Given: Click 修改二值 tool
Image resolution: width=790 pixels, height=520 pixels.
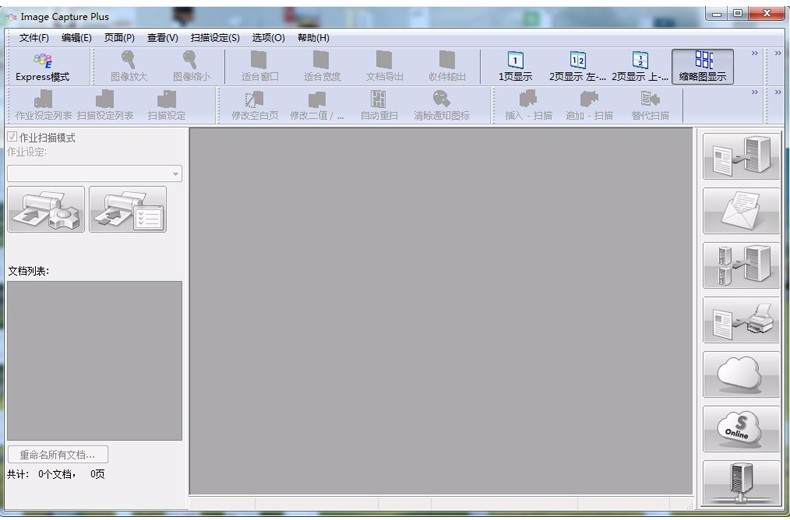Looking at the screenshot, I should [317, 106].
